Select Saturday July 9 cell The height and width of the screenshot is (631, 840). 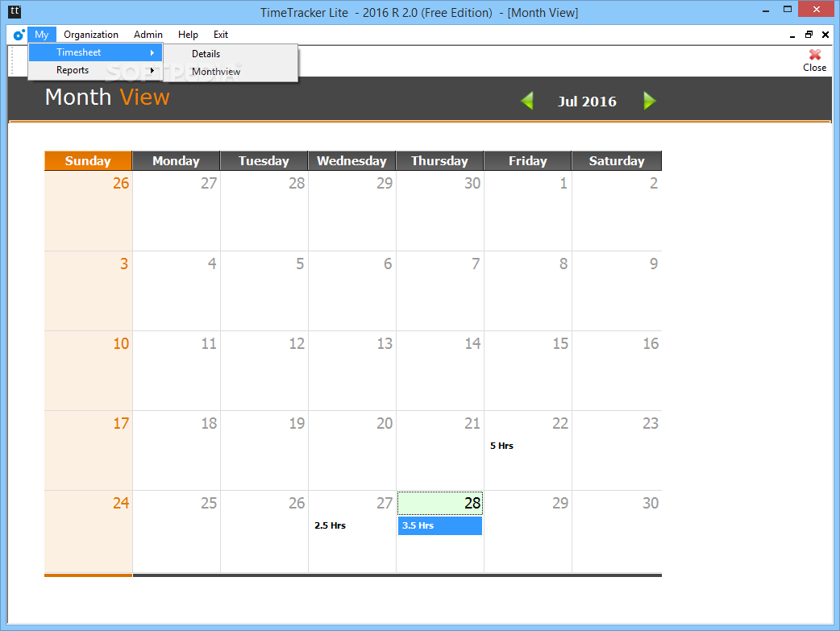tap(617, 291)
